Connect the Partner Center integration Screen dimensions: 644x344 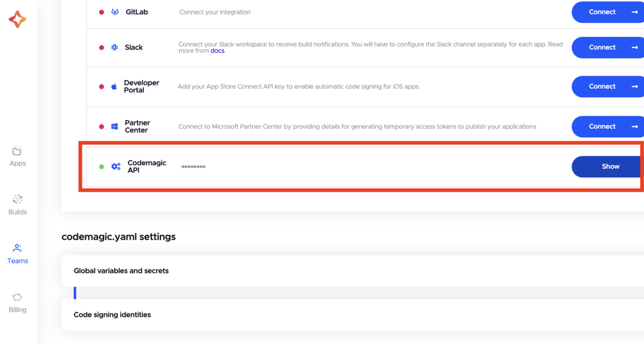[608, 127]
